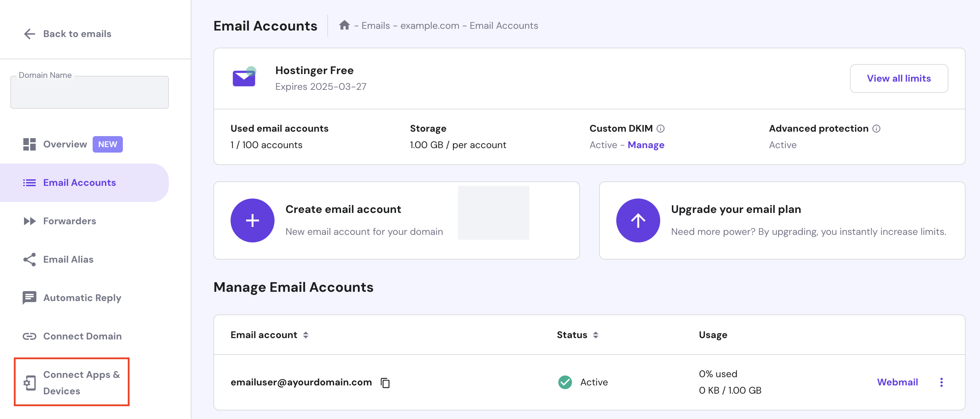Screen dimensions: 980x419
Task: Click Advanced protection info icon
Action: 876,129
